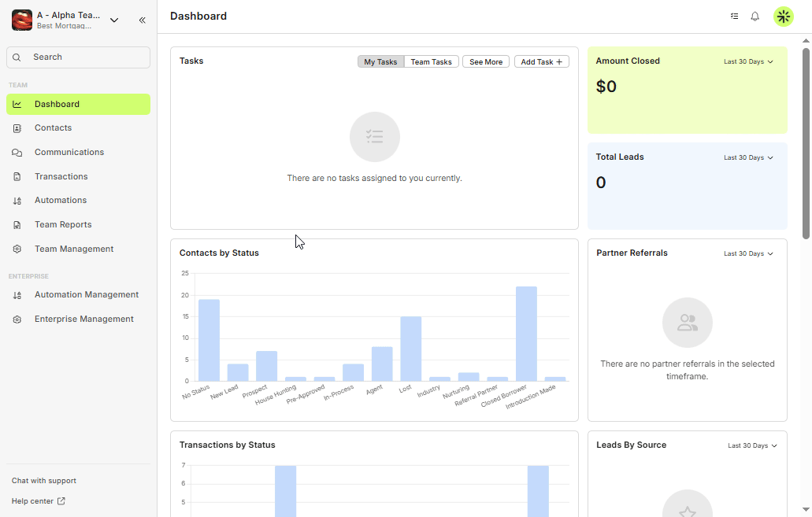Open Transactions in the sidebar menu
The height and width of the screenshot is (517, 812).
tap(61, 176)
